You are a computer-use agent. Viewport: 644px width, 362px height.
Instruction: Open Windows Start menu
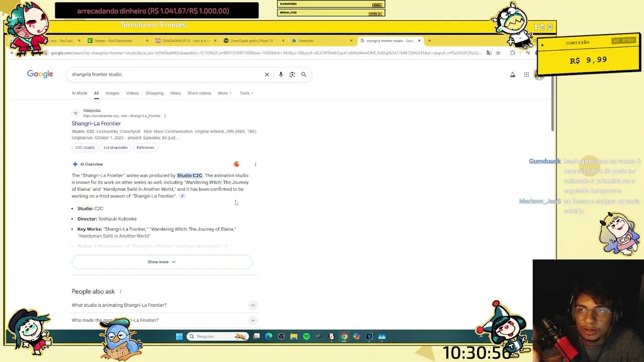pos(179,336)
